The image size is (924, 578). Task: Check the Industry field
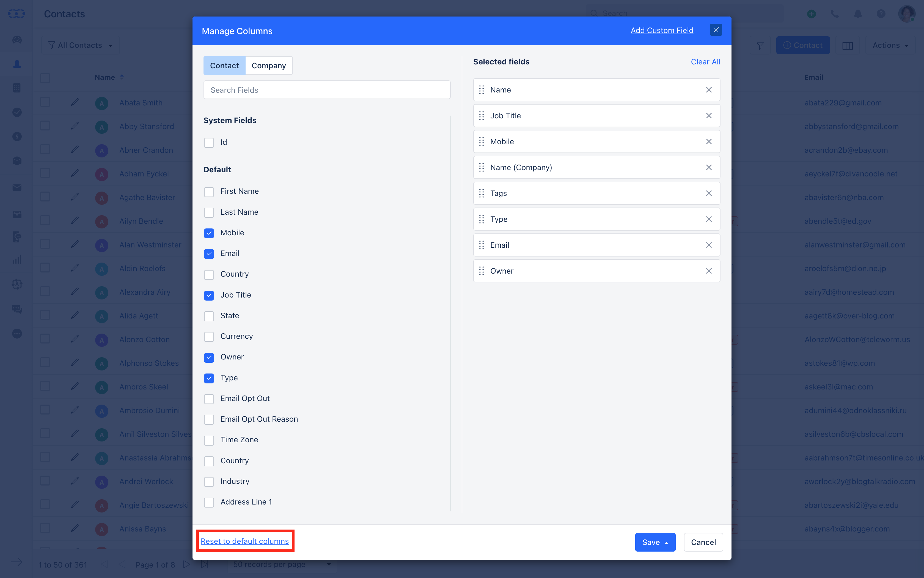click(209, 482)
